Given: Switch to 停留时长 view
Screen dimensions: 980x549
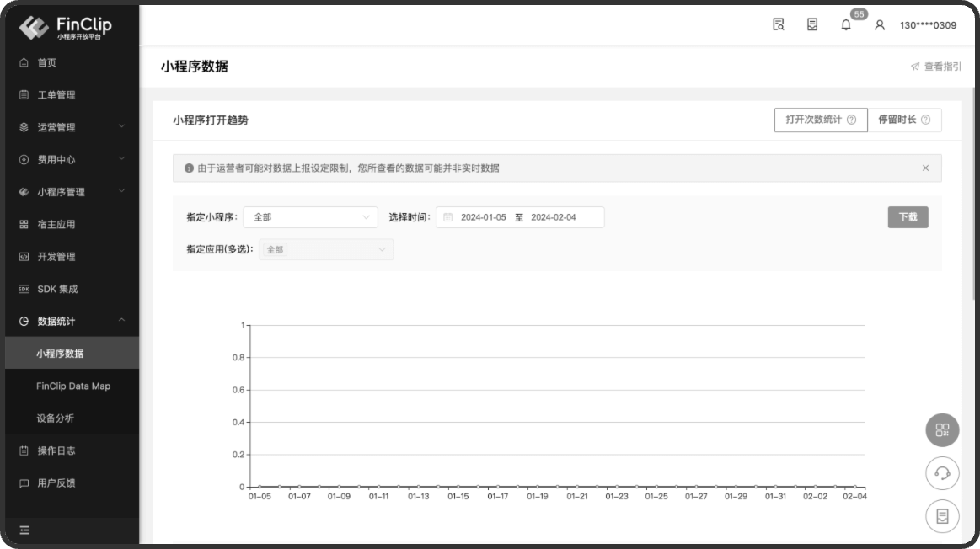Looking at the screenshot, I should tap(904, 120).
